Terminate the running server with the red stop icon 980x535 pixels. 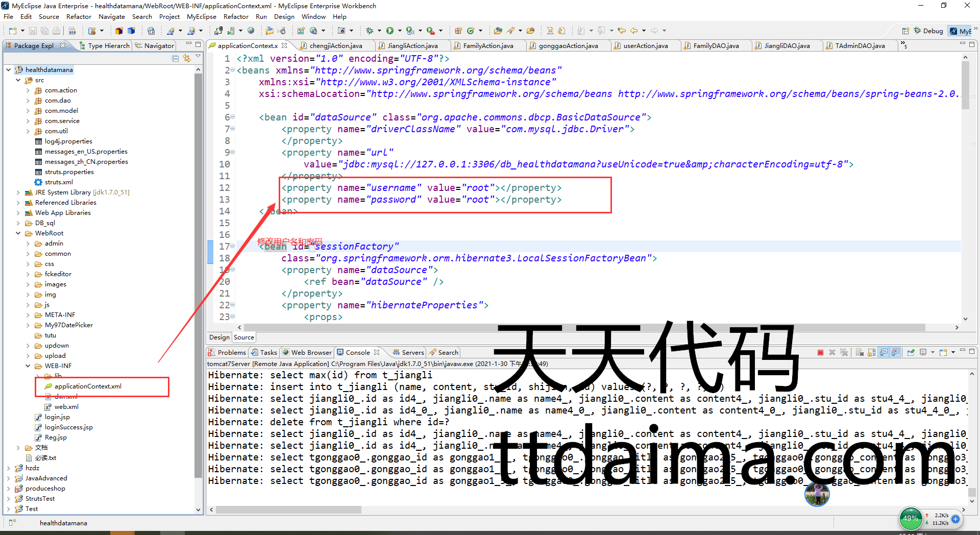(820, 352)
